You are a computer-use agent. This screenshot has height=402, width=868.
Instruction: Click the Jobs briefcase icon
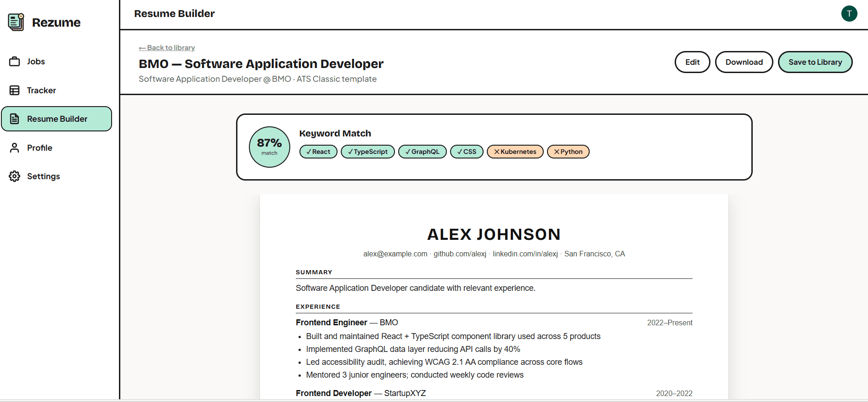click(x=15, y=62)
